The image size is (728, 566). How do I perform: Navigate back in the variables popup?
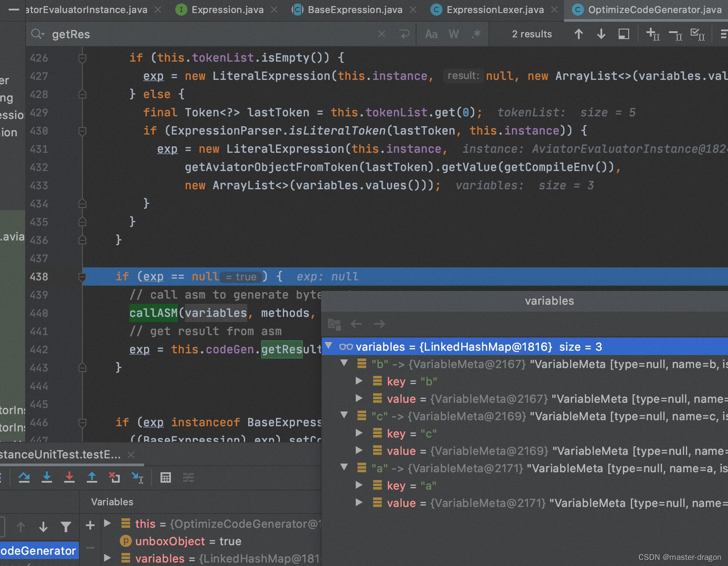[x=356, y=324]
